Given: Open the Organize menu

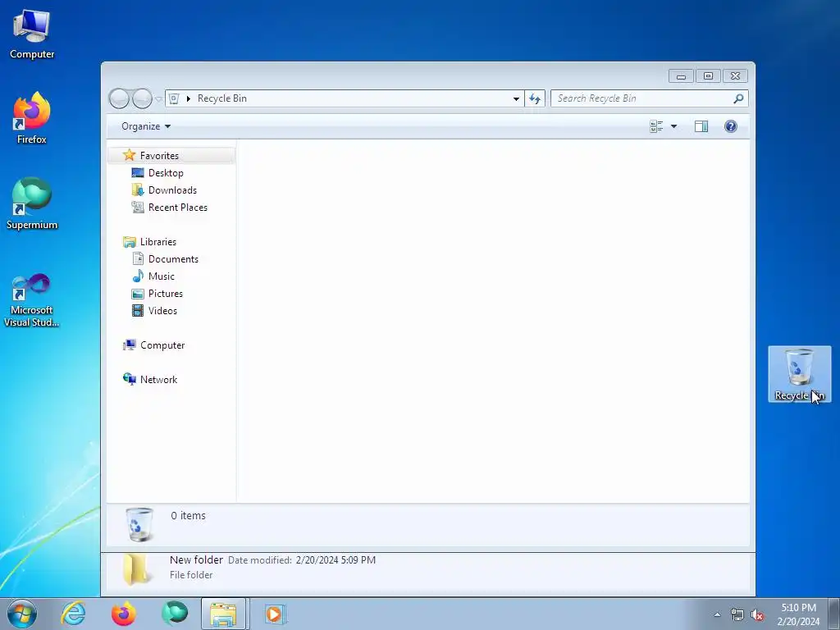Looking at the screenshot, I should (x=146, y=126).
